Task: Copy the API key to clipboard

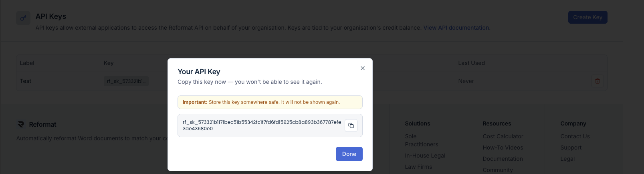Action: tap(351, 125)
